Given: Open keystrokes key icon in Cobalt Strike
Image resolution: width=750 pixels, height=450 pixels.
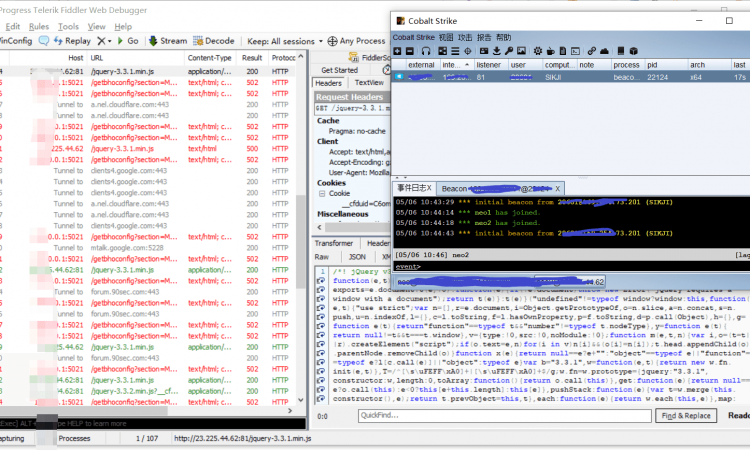Looking at the screenshot, I should click(509, 51).
